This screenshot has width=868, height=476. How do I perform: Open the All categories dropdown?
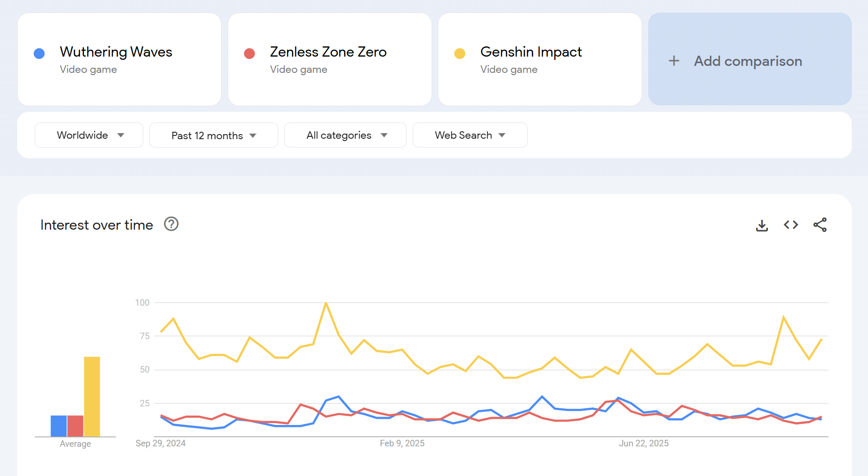tap(345, 135)
